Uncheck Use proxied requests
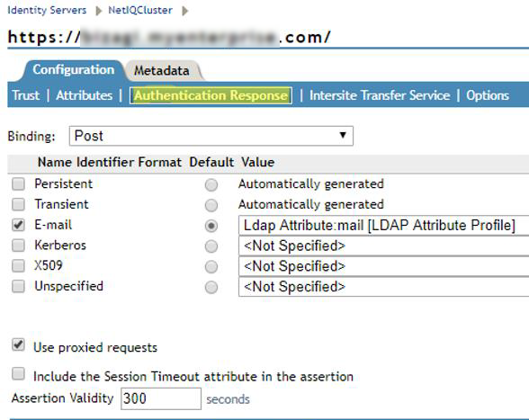This screenshot has width=529, height=420. tap(18, 344)
